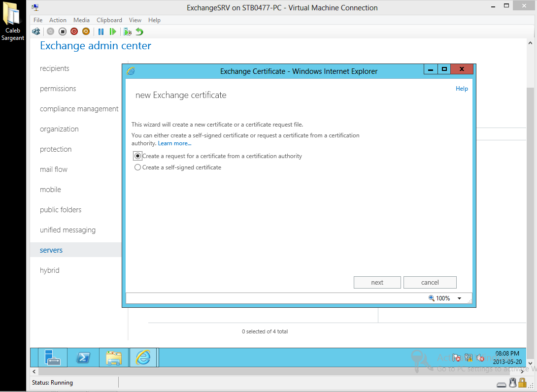Open the Help menu in menu bar
This screenshot has width=537, height=392.
coord(155,20)
